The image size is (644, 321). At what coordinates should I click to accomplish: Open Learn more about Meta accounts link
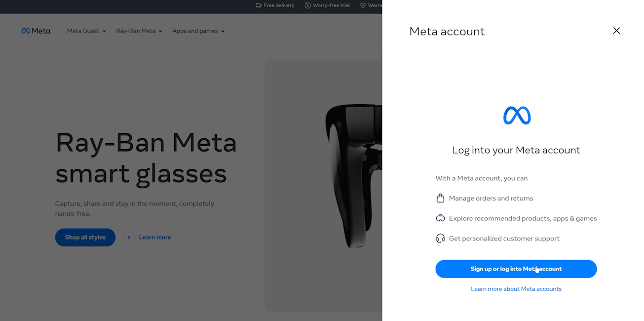tap(516, 289)
